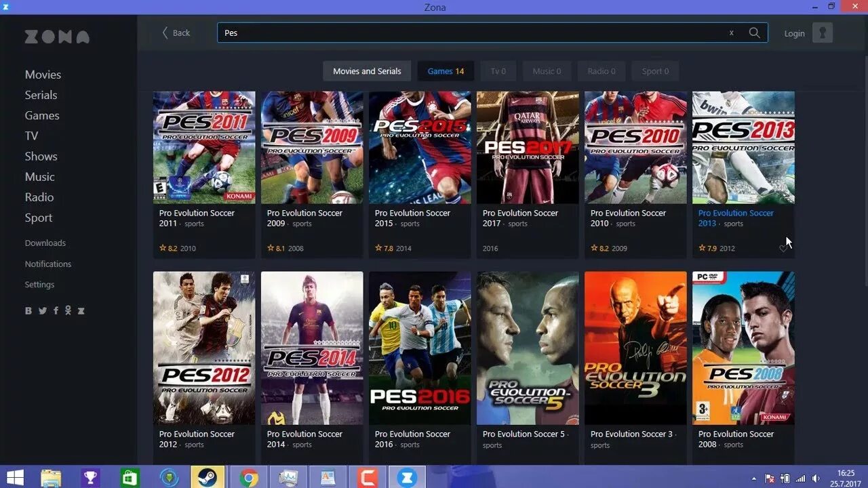Open the Action Center flag tray icon
Image resolution: width=868 pixels, height=488 pixels.
770,479
